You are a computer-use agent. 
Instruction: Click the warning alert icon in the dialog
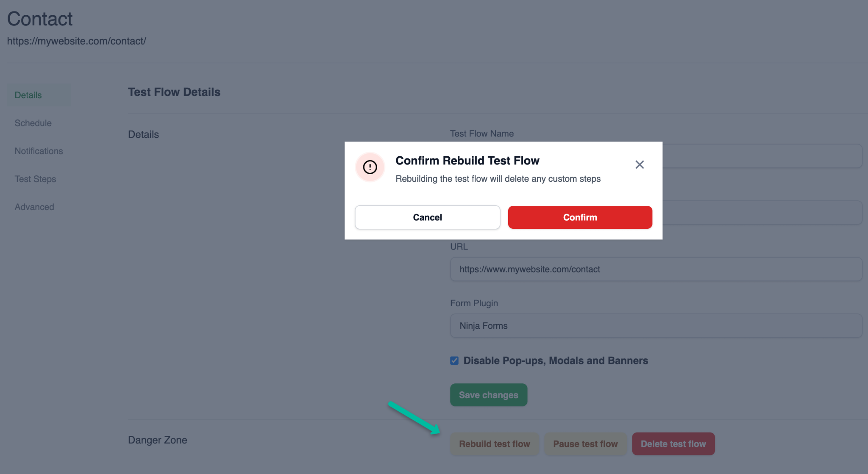point(370,167)
